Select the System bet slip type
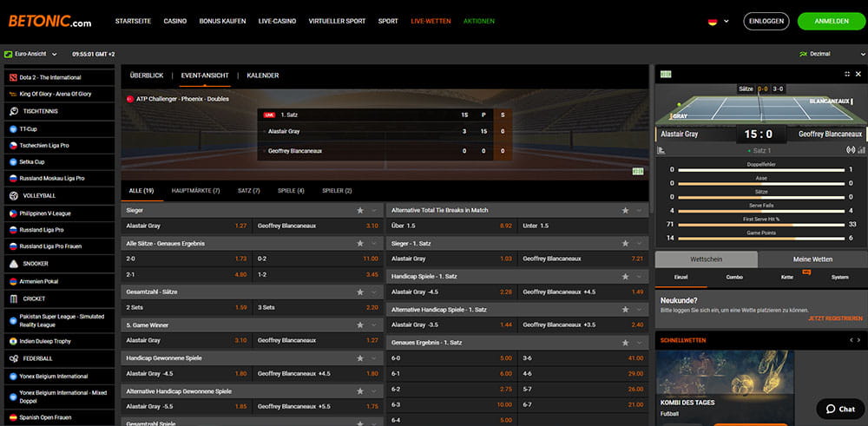Screen dimensions: 868x426 pos(839,277)
